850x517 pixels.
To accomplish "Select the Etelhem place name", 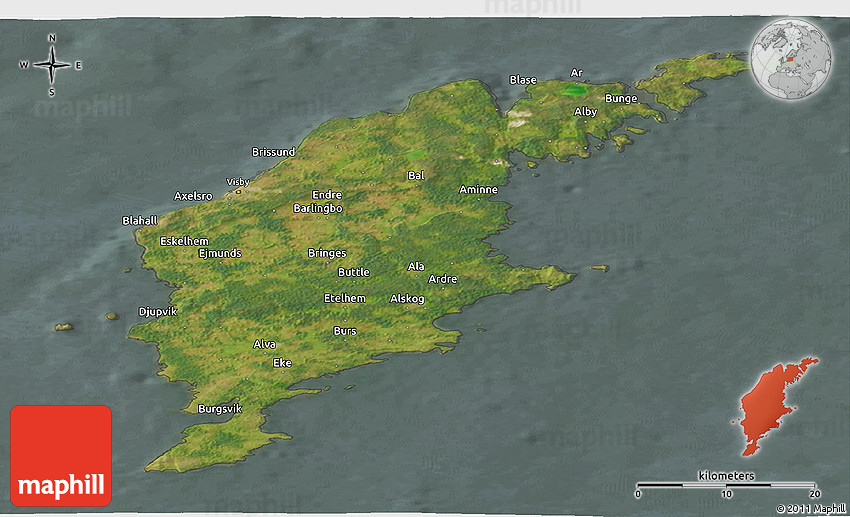I will [345, 298].
